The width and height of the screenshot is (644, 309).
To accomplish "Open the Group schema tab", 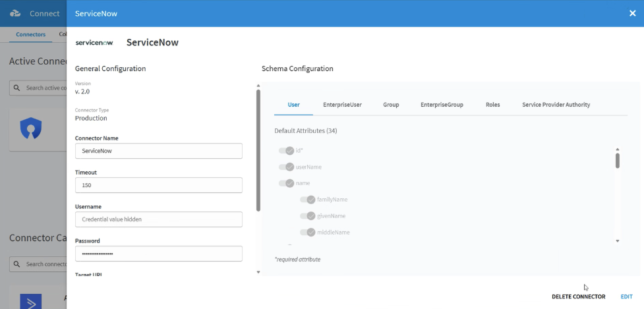I will pos(391,105).
